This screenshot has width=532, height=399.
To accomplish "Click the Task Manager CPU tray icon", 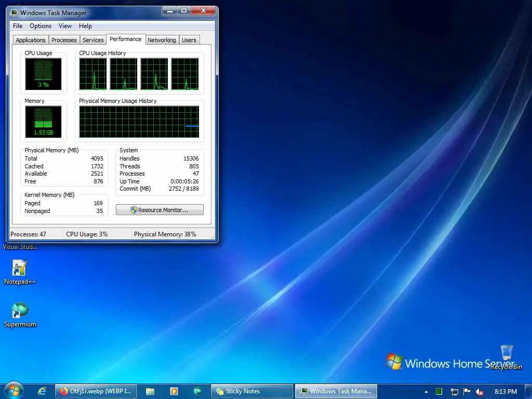I will click(x=439, y=392).
